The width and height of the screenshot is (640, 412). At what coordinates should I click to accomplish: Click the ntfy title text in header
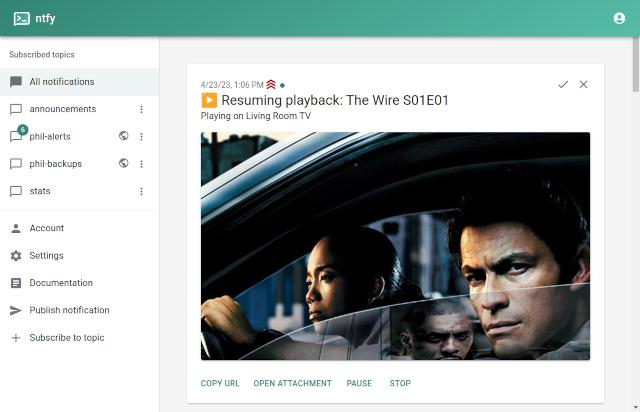point(45,18)
